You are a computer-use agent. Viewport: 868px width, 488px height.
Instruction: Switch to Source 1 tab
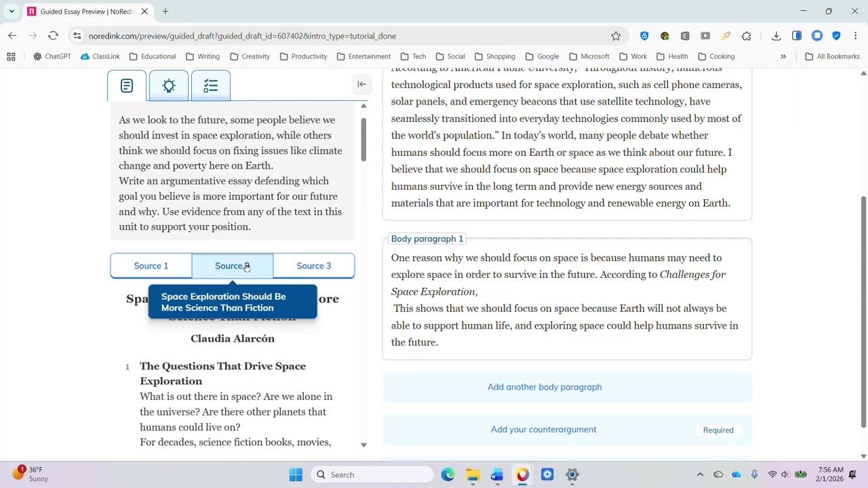151,266
